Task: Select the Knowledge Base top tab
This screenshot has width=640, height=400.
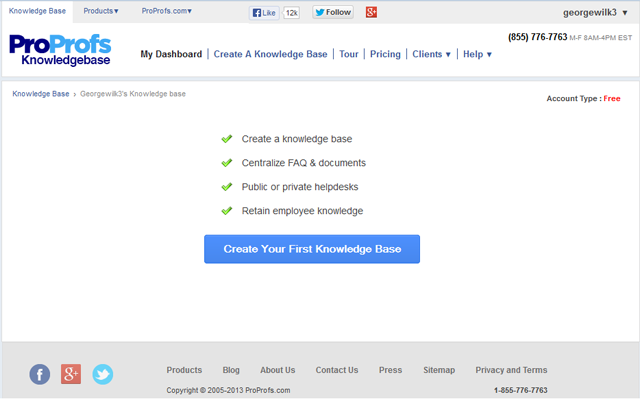Action: tap(36, 11)
